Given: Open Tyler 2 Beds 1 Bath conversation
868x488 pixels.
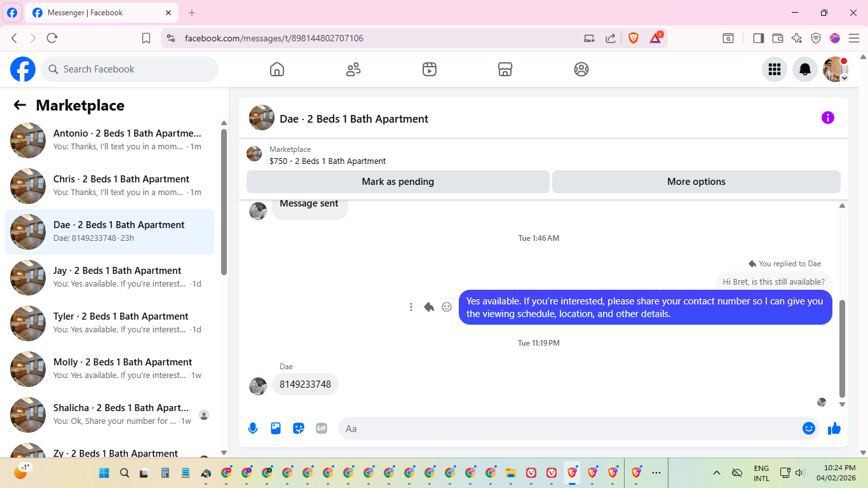Looking at the screenshot, I should 109,323.
